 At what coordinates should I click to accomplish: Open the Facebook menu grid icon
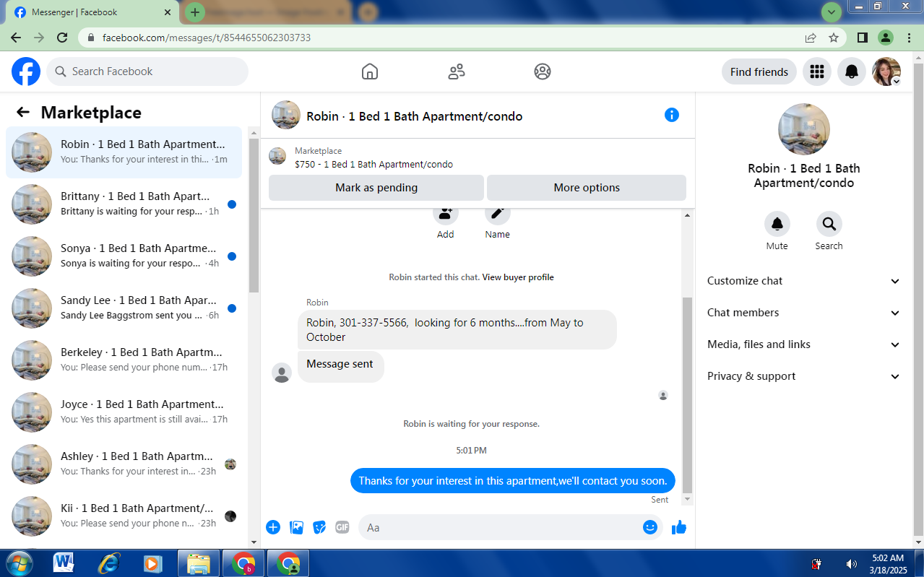tap(817, 71)
